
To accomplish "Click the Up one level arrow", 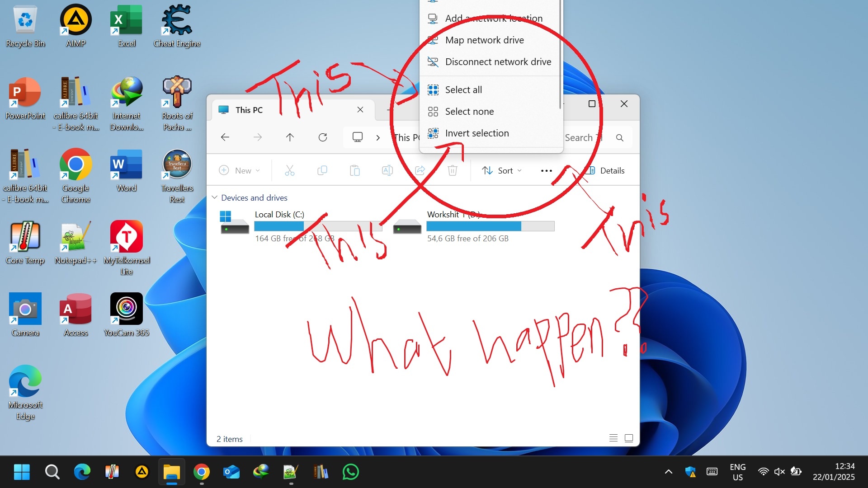I will point(290,137).
